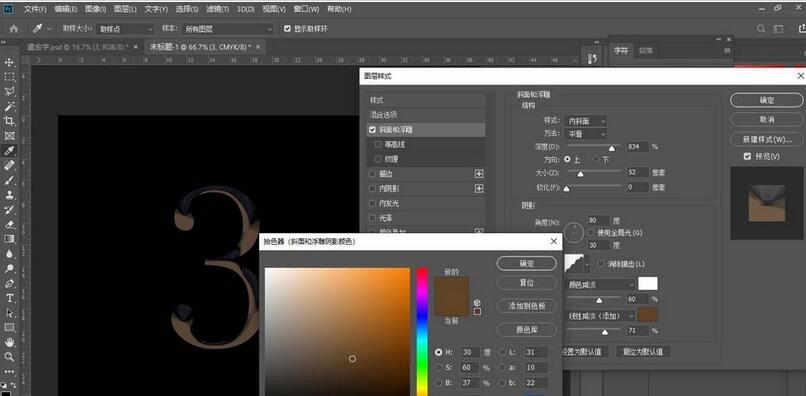
Task: Enable the Inner Glow (内发光) checkbox
Action: click(373, 204)
